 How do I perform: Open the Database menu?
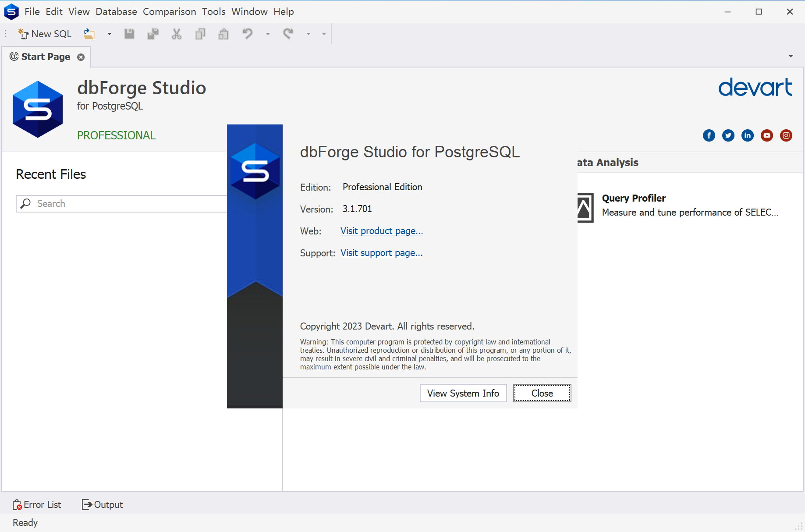point(116,12)
